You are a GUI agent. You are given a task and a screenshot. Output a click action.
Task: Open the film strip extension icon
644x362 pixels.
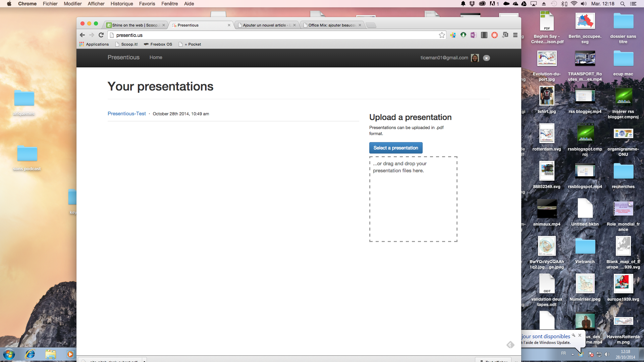[x=484, y=35]
